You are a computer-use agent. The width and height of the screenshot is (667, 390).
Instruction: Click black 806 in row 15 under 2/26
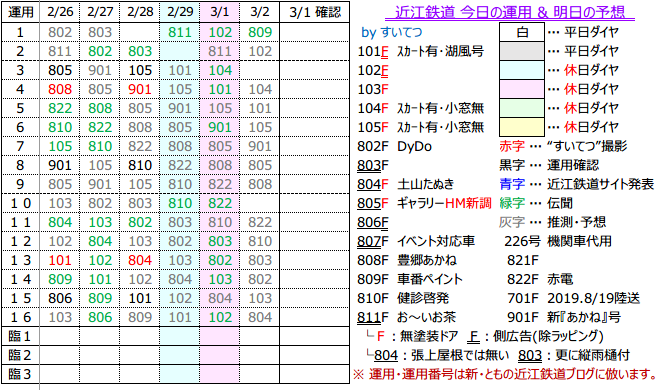coord(60,298)
